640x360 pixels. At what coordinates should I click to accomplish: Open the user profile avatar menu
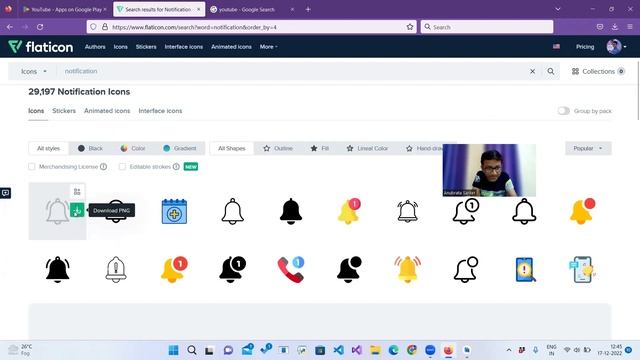[x=616, y=47]
